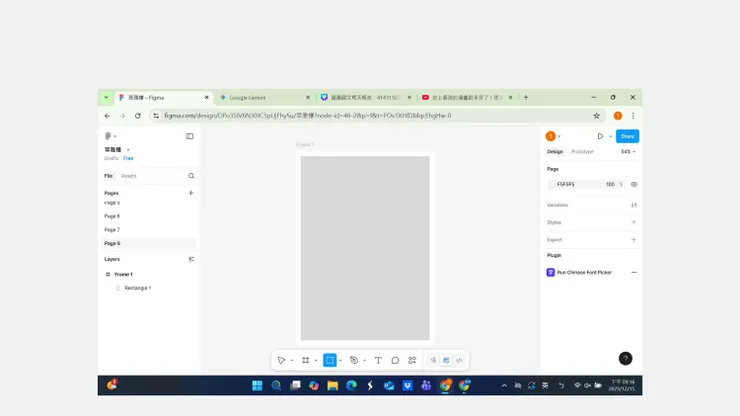Screen dimensions: 740x416
Task: Switch to Draw mode in the toolbar
Action: (x=433, y=360)
